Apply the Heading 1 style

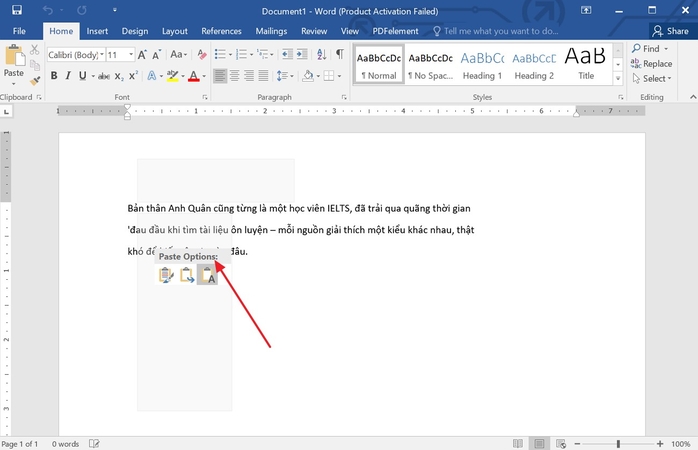pyautogui.click(x=483, y=65)
